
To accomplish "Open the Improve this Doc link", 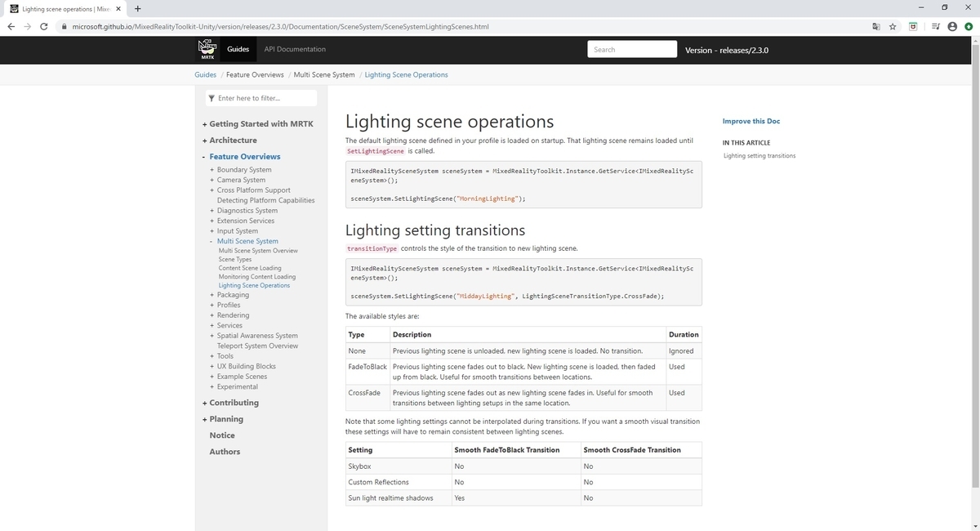I will pos(751,121).
